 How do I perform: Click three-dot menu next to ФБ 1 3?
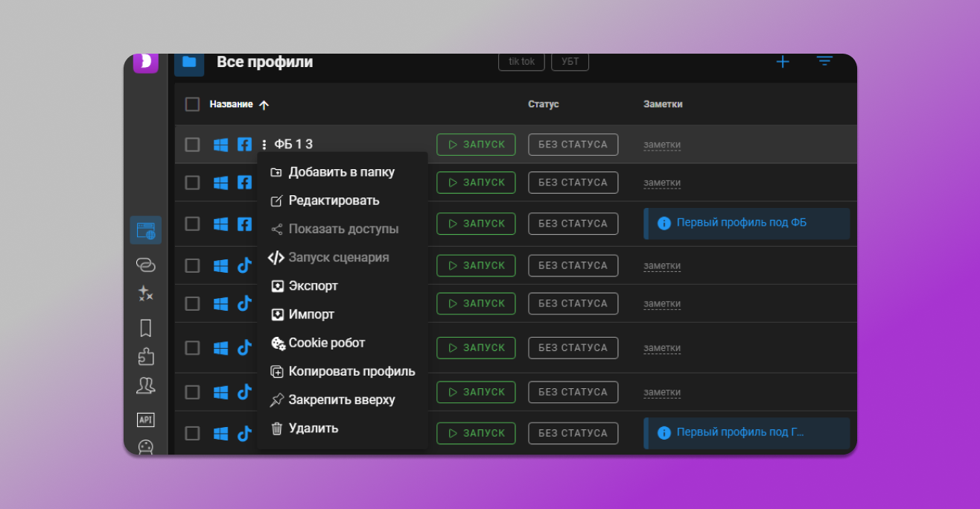(x=264, y=145)
